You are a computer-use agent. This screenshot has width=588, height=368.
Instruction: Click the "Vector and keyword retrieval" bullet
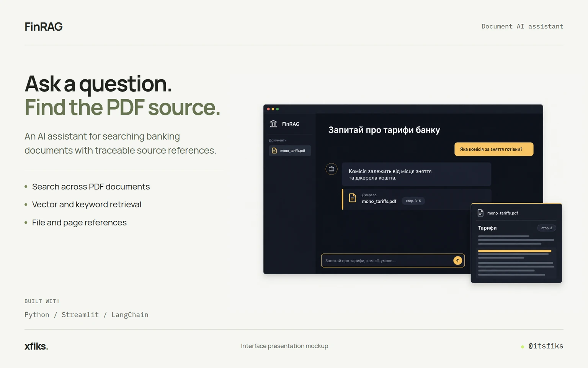pos(87,205)
